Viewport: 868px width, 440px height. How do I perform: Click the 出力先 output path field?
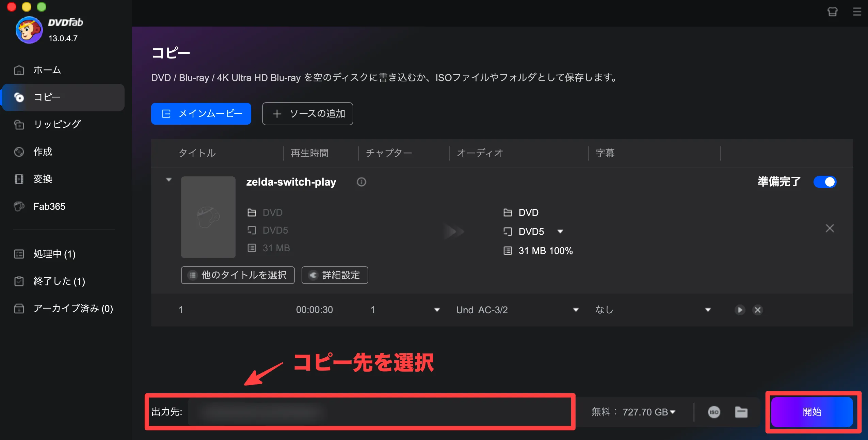(x=374, y=412)
